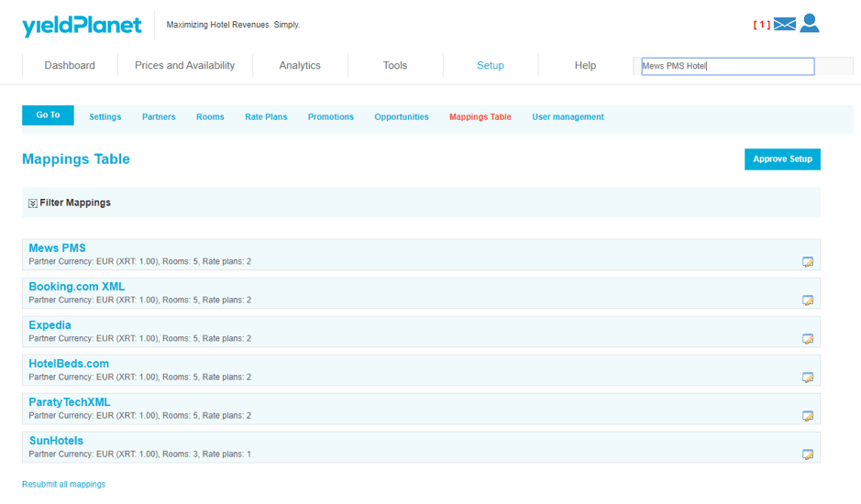Click the user profile icon
Viewport: 861px width, 504px height.
[809, 23]
